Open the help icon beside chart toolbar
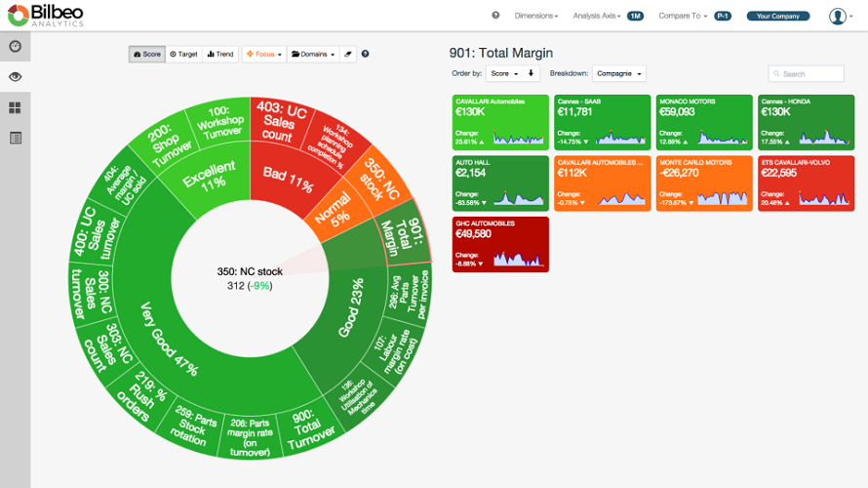This screenshot has height=488, width=868. click(x=365, y=54)
